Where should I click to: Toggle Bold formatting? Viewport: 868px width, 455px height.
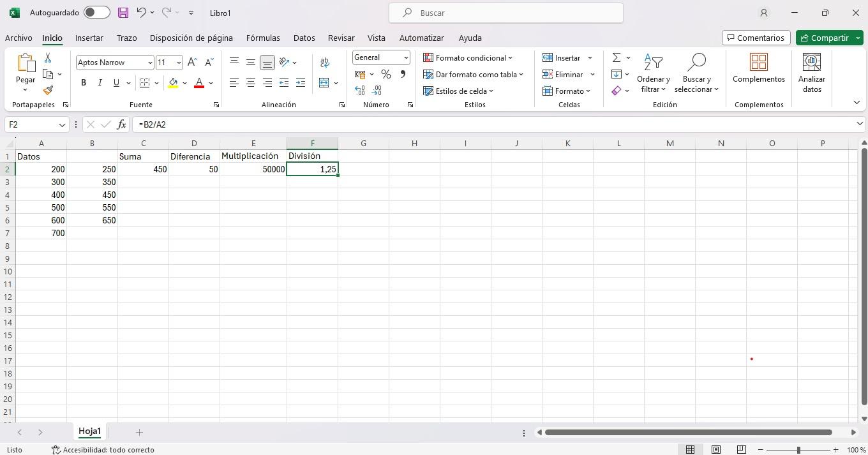point(84,83)
